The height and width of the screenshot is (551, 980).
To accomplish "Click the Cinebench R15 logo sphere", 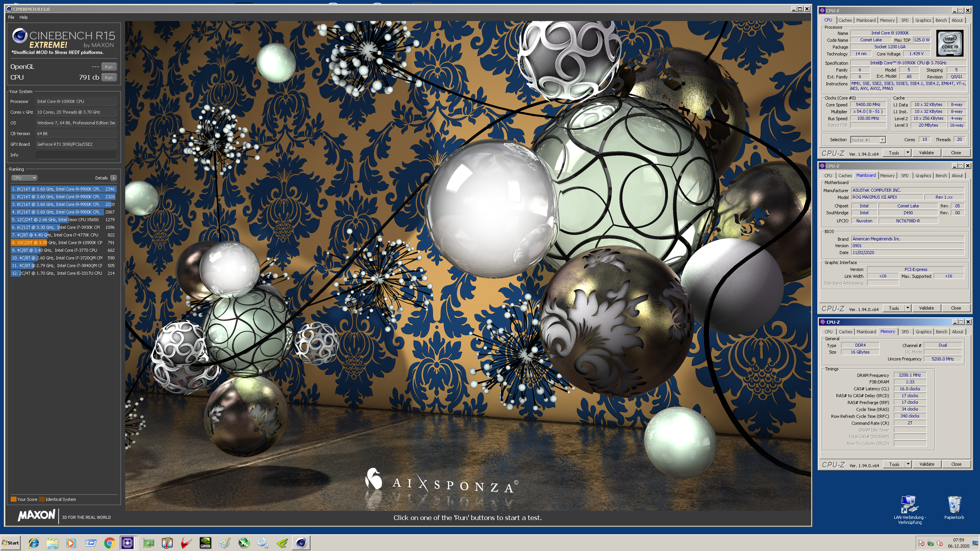I will coord(20,36).
